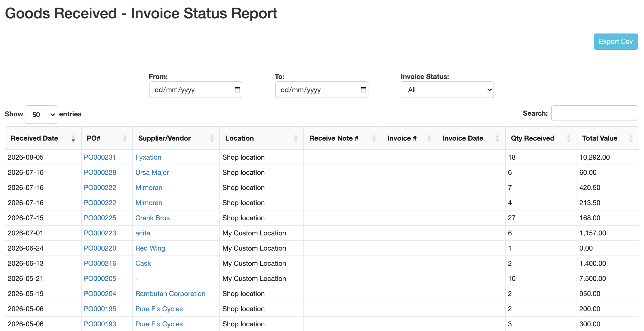The image size is (644, 331).
Task: Click the 2026-08-05 received date cell
Action: (x=43, y=157)
